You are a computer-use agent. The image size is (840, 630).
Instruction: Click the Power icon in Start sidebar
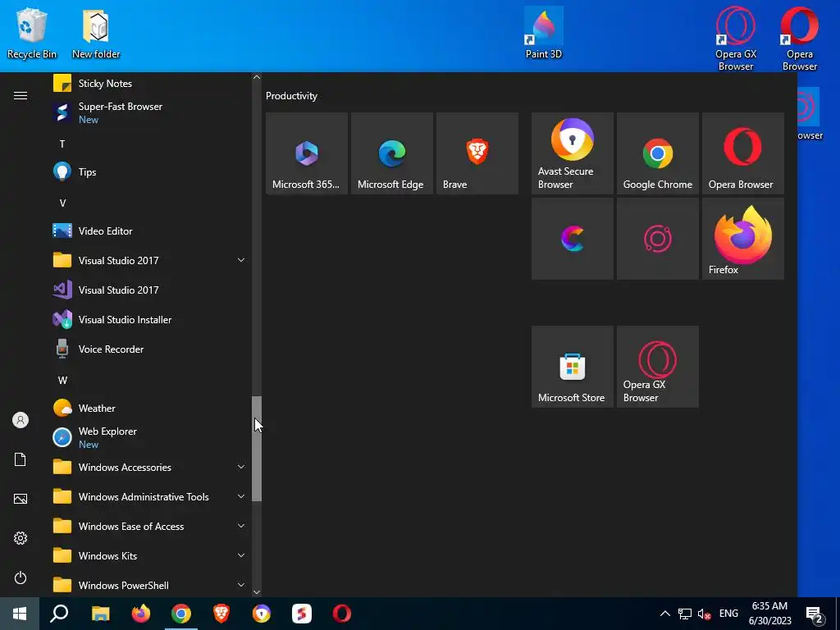[21, 577]
